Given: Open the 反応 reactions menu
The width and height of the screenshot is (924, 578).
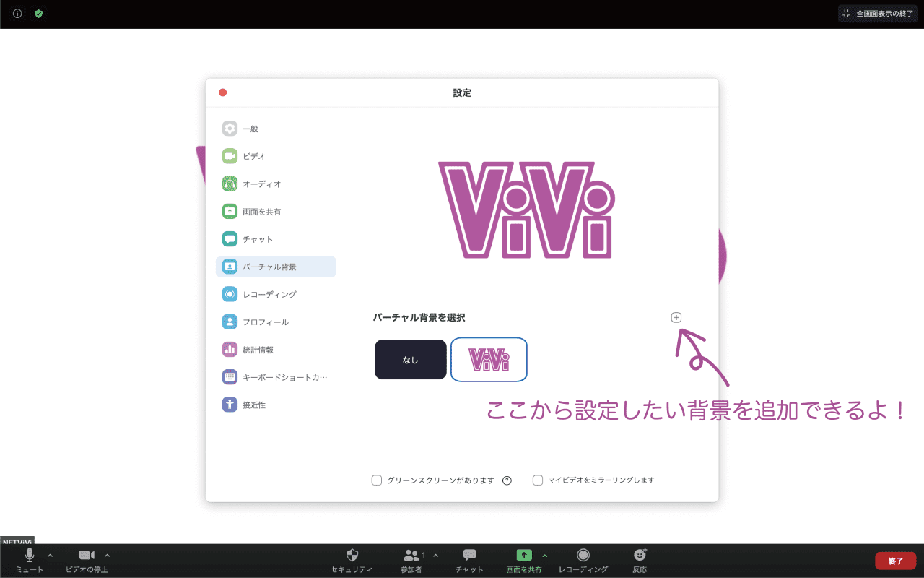Looking at the screenshot, I should click(640, 560).
